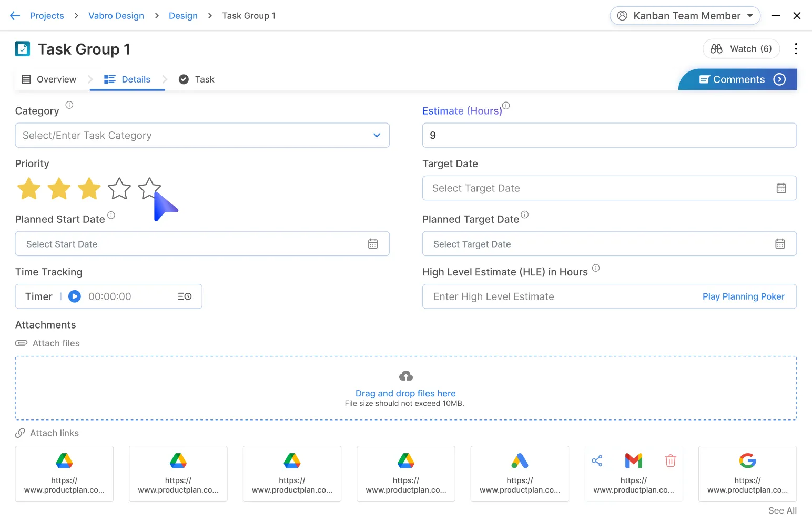Image resolution: width=812 pixels, height=522 pixels.
Task: Switch to the Task tab
Action: (197, 79)
